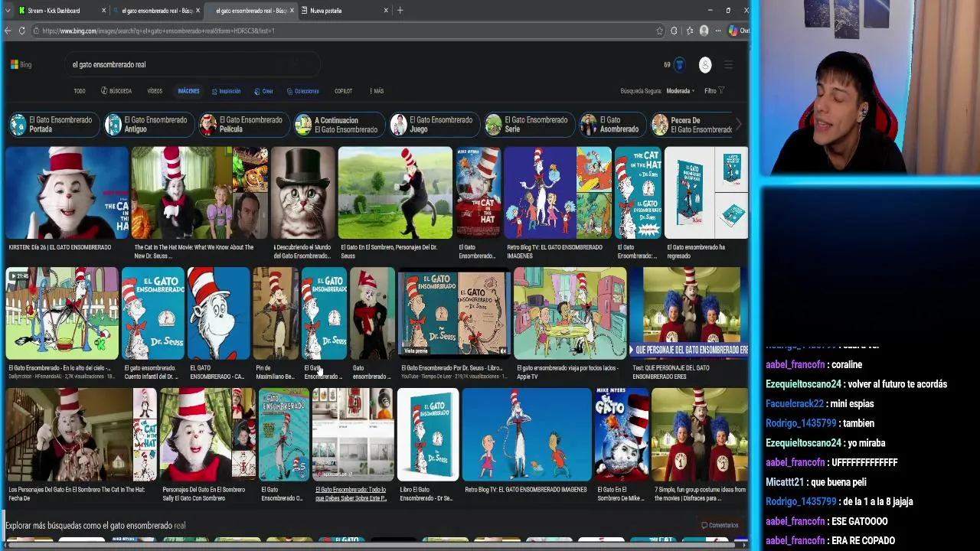Open the Filtro filter funnel

(x=714, y=91)
